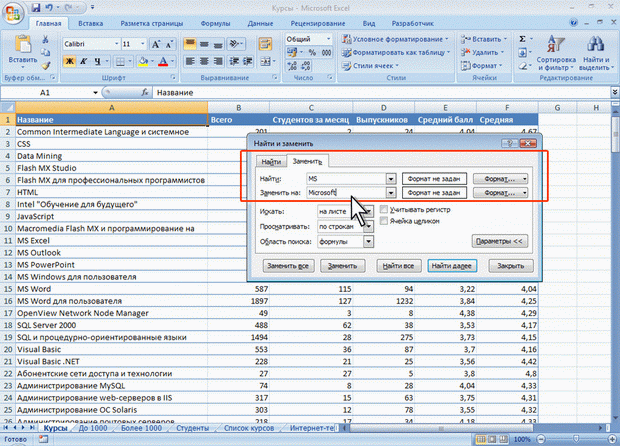Apply thousands separator 000 format
This screenshot has height=446, width=620.
click(x=326, y=52)
